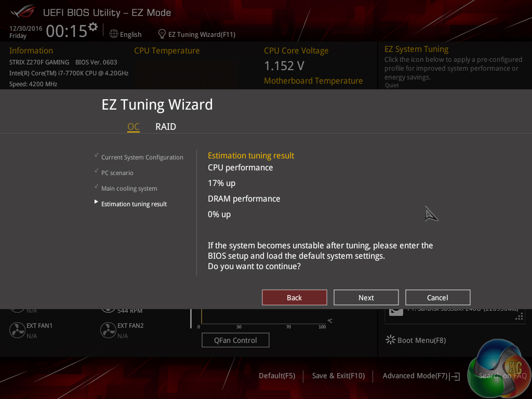
Task: Select Main cooling system step
Action: tap(129, 188)
